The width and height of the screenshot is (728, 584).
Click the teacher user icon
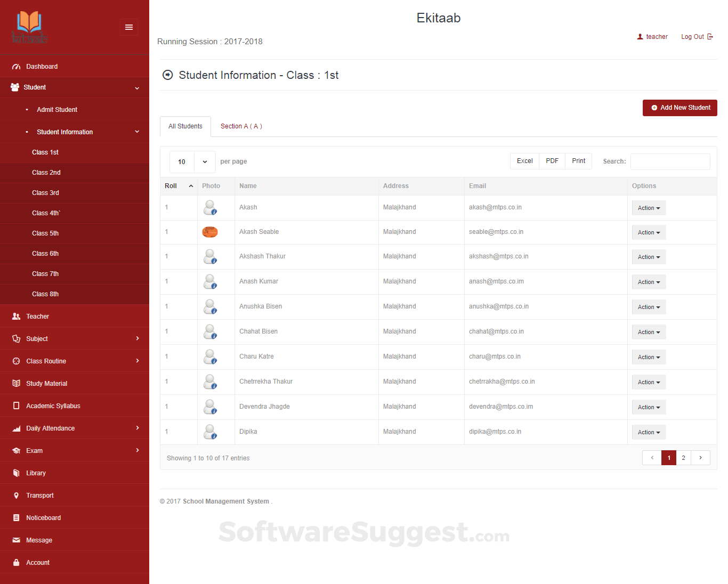tap(640, 37)
